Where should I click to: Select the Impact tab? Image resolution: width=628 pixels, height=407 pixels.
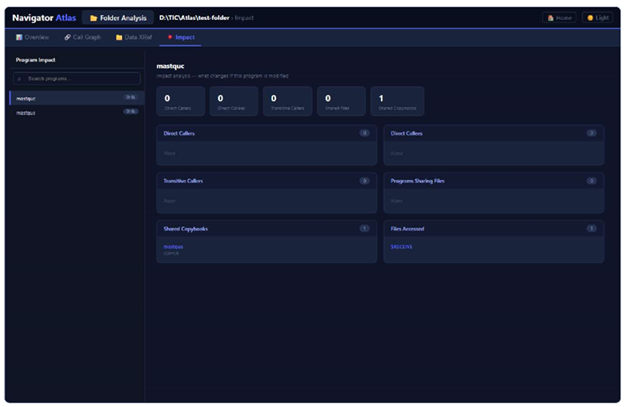tap(181, 37)
